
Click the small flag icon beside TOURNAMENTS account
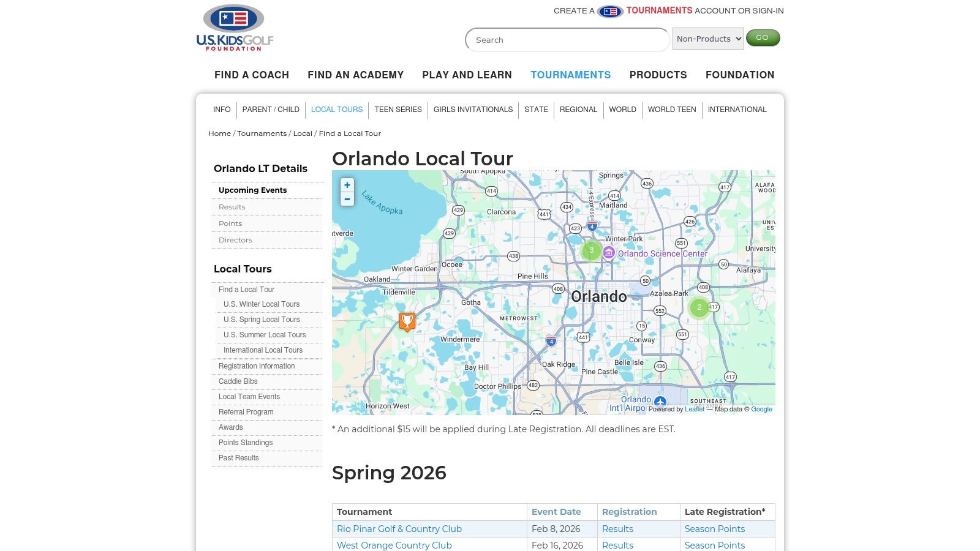coord(610,11)
